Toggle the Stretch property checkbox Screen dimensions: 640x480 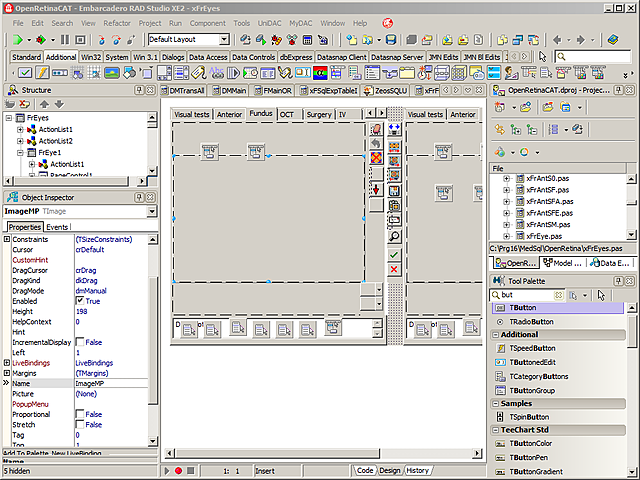tap(81, 425)
